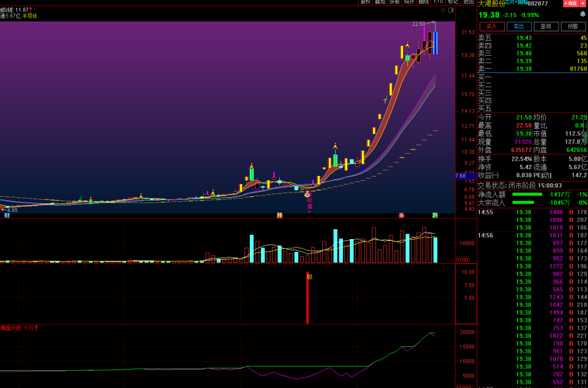Viewport: 588px width, 388px height.
Task: Click the 吸 signal label on the red bar
Action: 310,277
